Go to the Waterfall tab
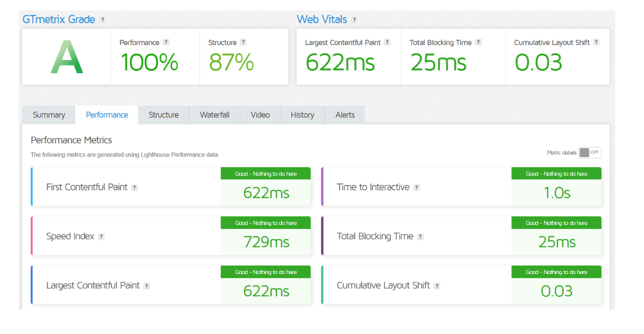This screenshot has width=644, height=334. point(215,115)
